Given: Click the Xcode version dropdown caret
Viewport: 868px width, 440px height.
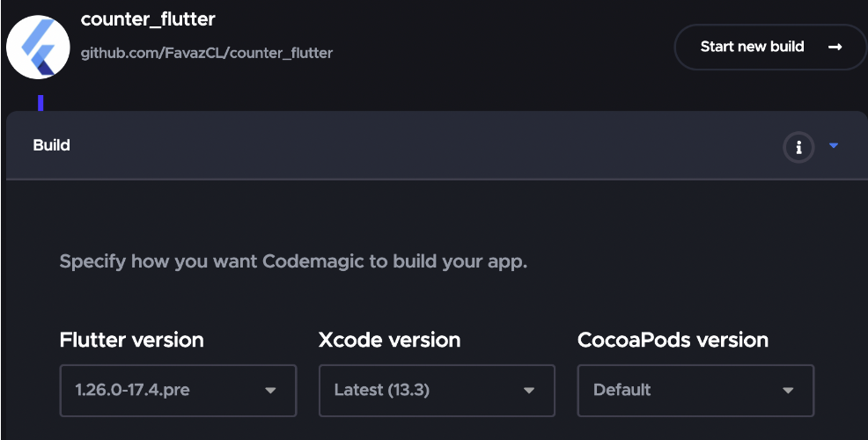Looking at the screenshot, I should pyautogui.click(x=529, y=390).
